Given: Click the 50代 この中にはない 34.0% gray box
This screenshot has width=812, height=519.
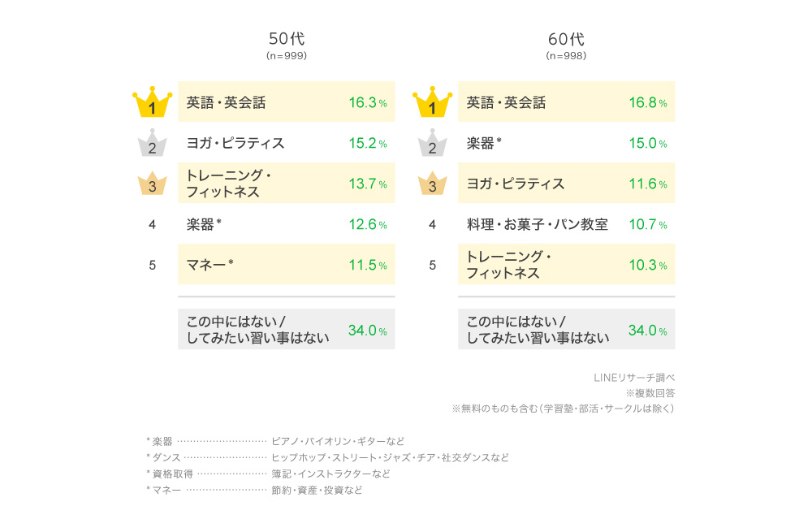Looking at the screenshot, I should 287,330.
